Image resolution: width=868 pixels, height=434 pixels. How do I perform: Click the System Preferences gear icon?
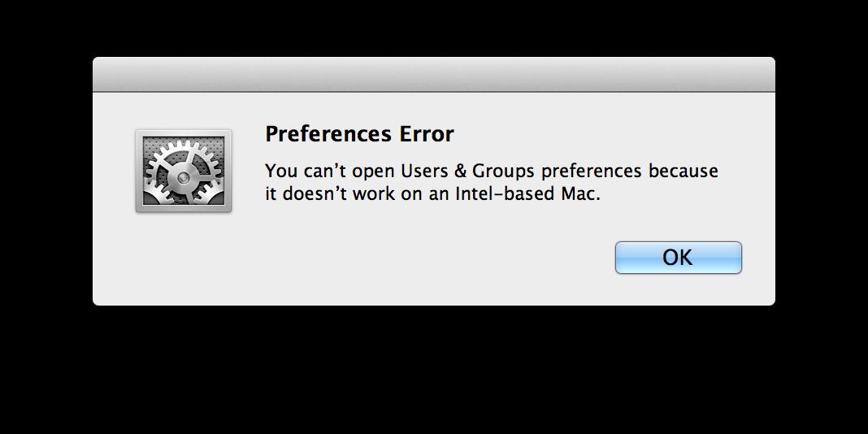point(183,171)
